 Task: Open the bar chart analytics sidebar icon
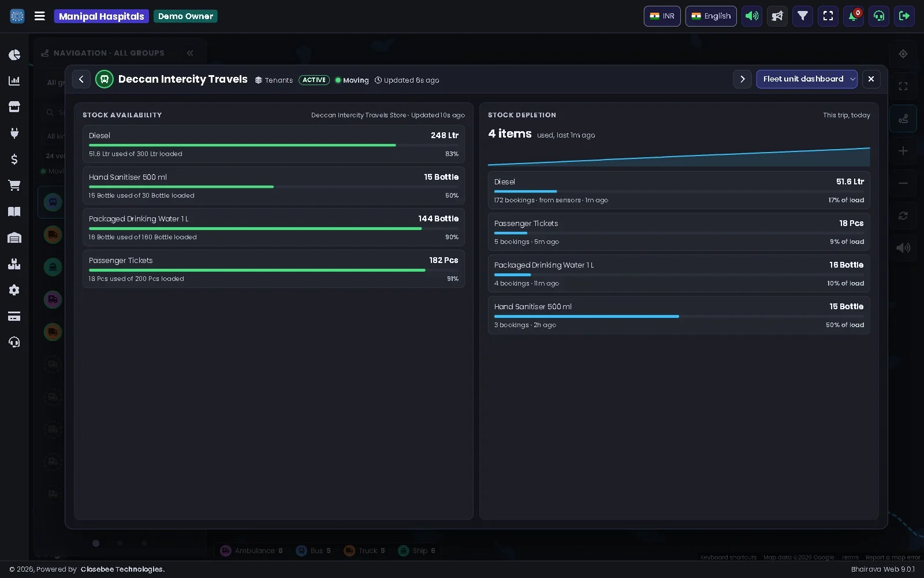(x=14, y=81)
